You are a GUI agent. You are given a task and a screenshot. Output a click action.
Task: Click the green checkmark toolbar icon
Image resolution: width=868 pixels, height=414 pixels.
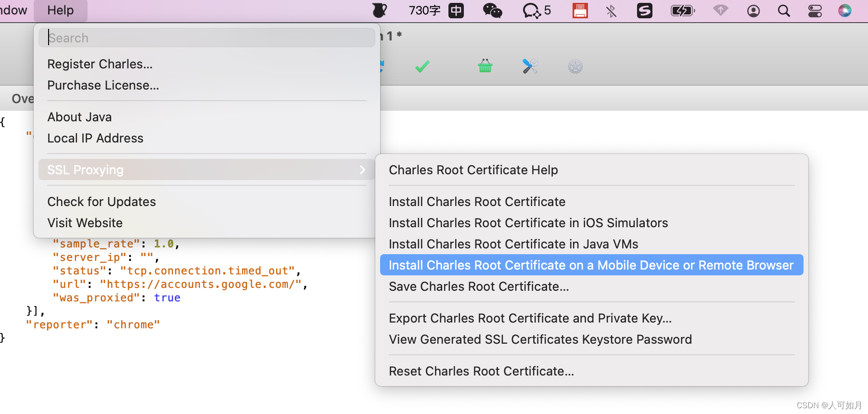(422, 66)
